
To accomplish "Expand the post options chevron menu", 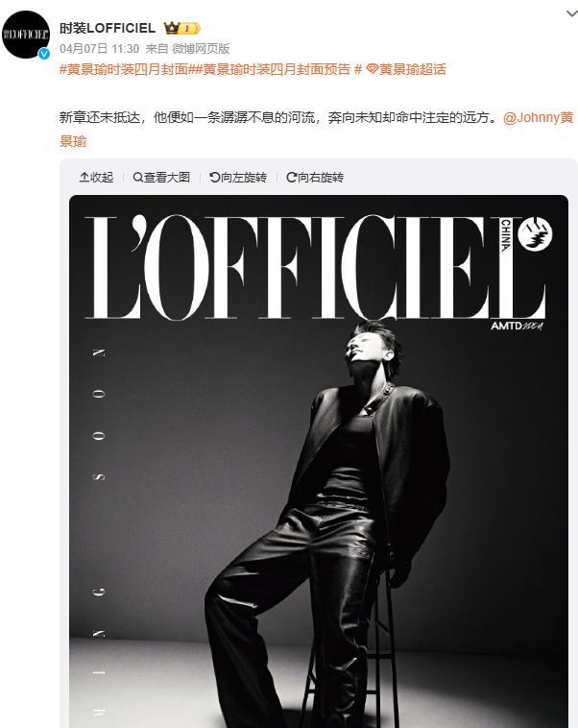I will [571, 14].
